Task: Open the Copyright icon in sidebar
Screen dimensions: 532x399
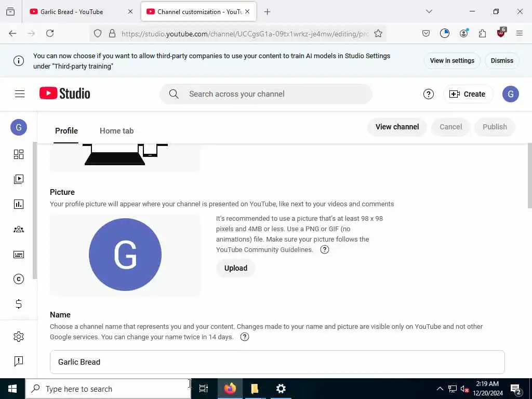Action: (19, 279)
